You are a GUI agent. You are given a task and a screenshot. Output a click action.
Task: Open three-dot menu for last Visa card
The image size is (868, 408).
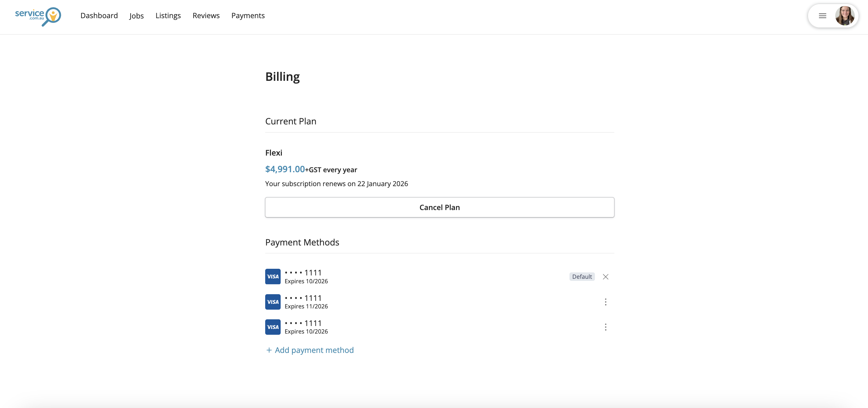tap(605, 327)
